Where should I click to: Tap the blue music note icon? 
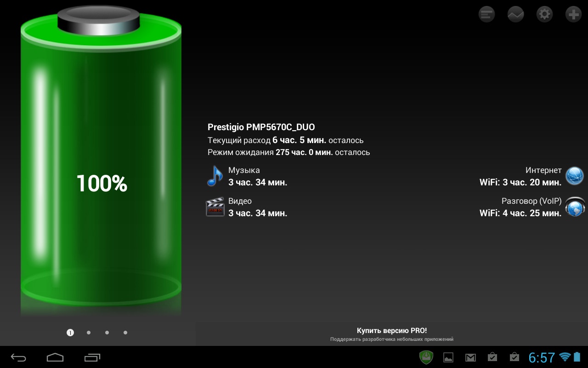[215, 176]
